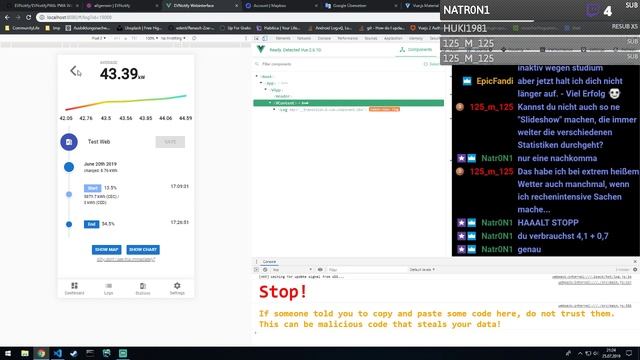Collapse the Root node in the component tree
Screen dimensions: 640x360
click(x=257, y=76)
